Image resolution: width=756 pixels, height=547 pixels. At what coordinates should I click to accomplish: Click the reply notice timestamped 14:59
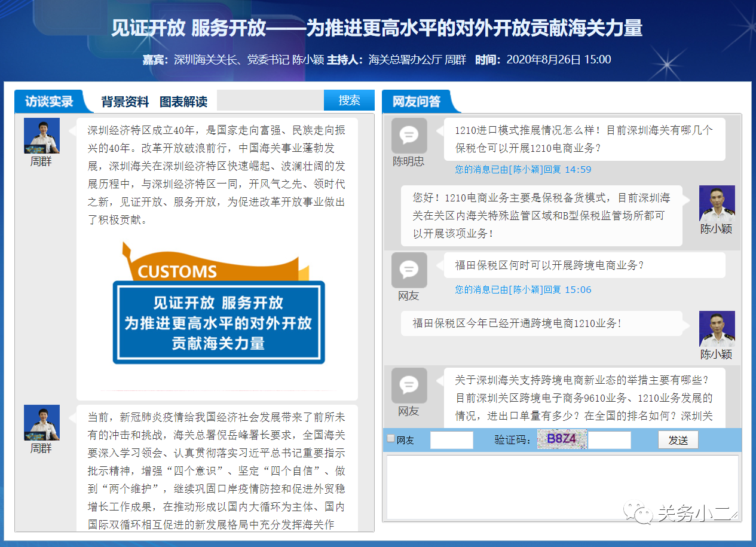tap(523, 170)
